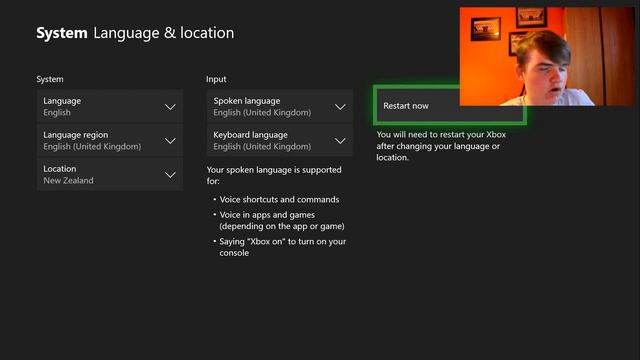Viewport: 640px width, 360px height.
Task: Expand the Spoken language dropdown
Action: pos(280,107)
